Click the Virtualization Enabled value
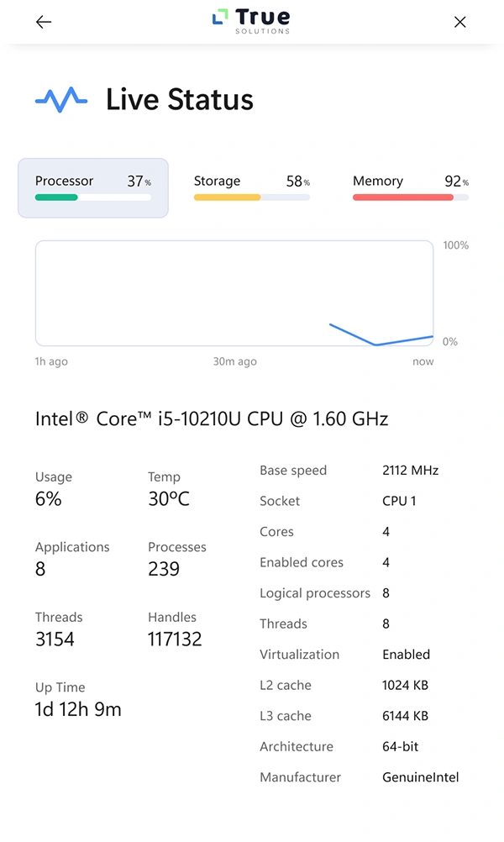 pos(406,655)
